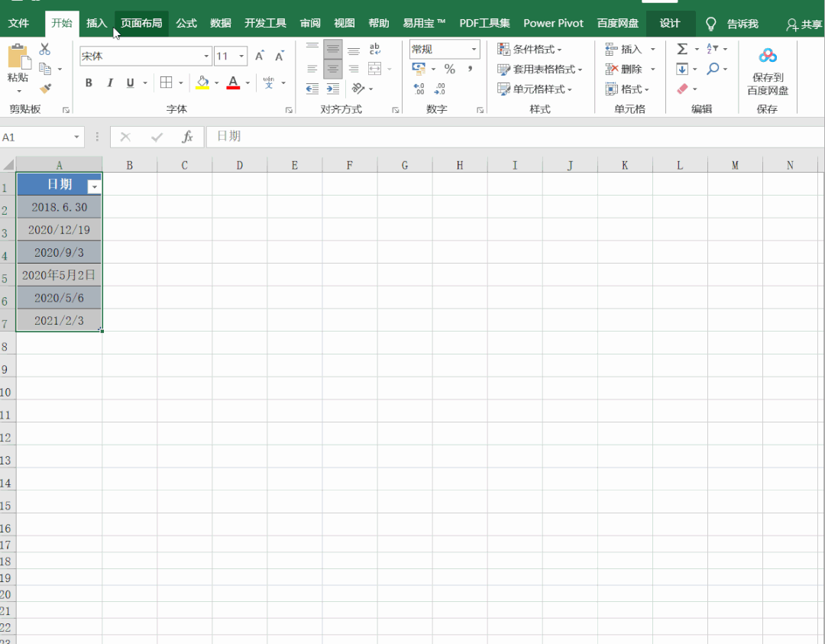Switch to the 插入 ribbon tab
Viewport: 825px width, 644px height.
click(x=96, y=23)
